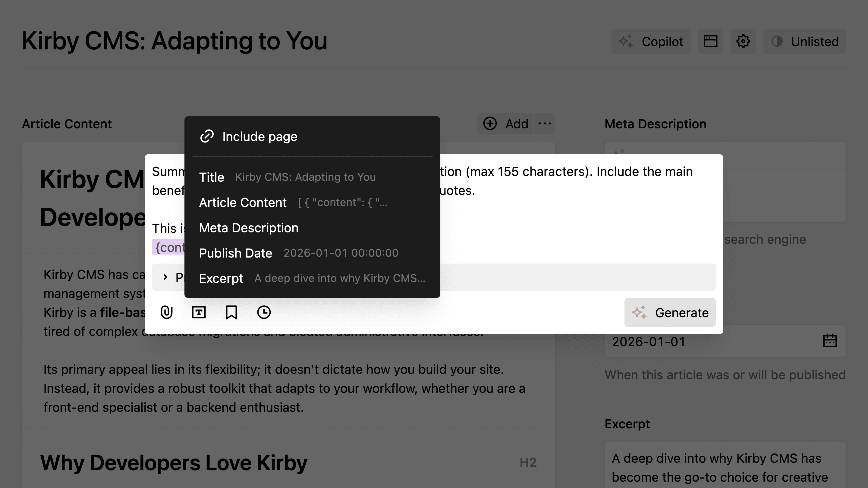The width and height of the screenshot is (868, 488).
Task: Select the Excerpt field entry
Action: coord(312,278)
